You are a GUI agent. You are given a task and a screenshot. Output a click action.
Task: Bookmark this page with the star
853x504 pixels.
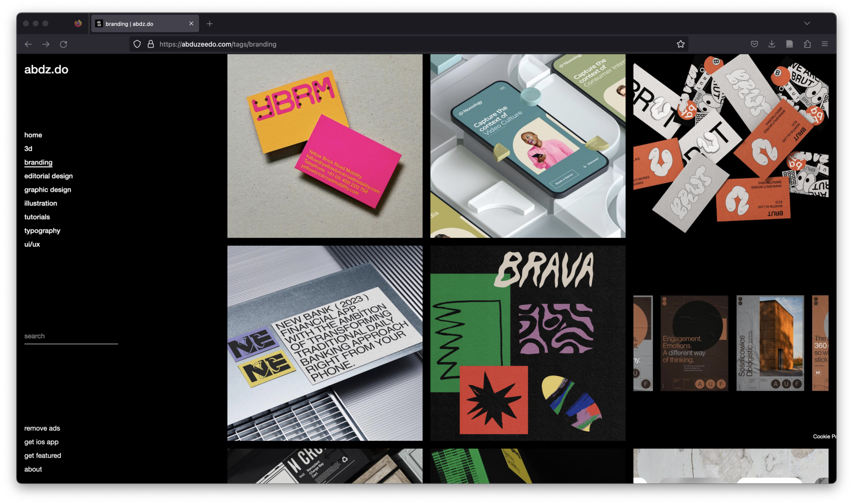681,44
